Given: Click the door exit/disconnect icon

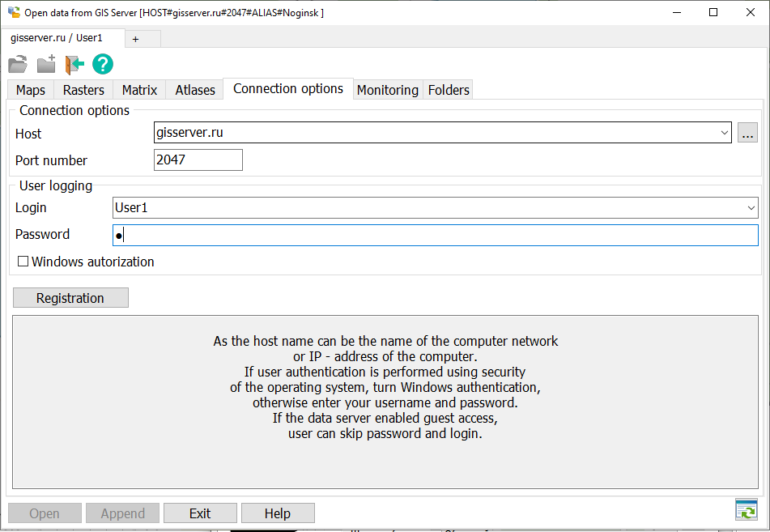Looking at the screenshot, I should click(x=74, y=65).
